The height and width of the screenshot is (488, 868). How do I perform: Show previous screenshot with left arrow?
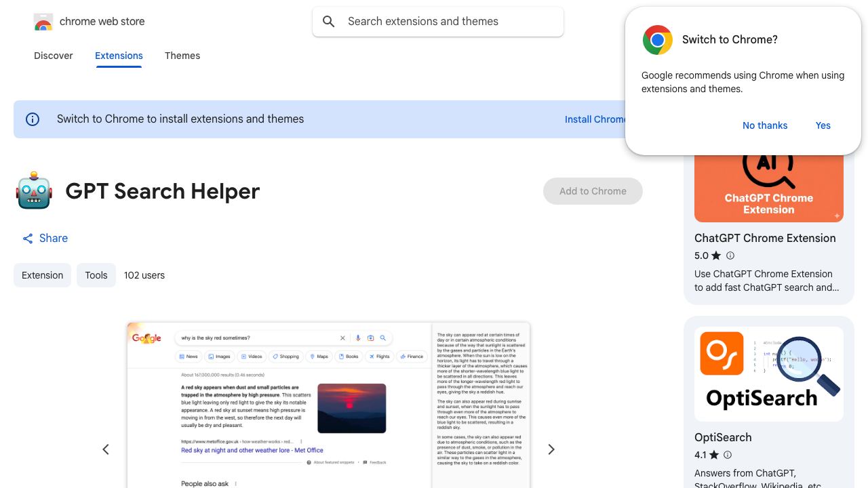(106, 449)
